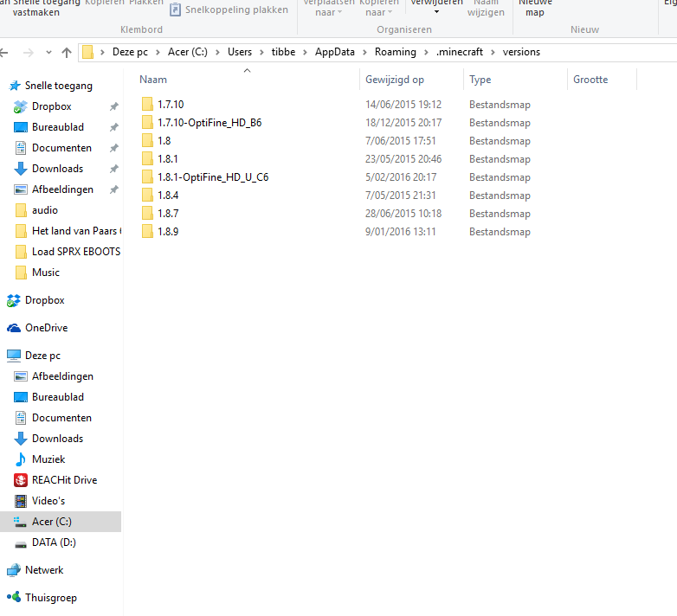Navigate to .minecraft in the address bar
Viewport: 677px width, 616px height.
[x=460, y=52]
